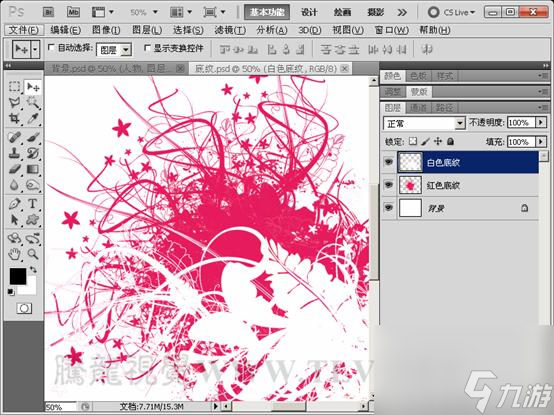Select the Brush tool
The image size is (554, 415).
(33, 137)
